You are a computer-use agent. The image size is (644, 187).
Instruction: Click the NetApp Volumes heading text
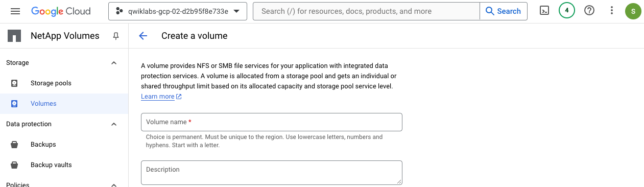point(65,36)
